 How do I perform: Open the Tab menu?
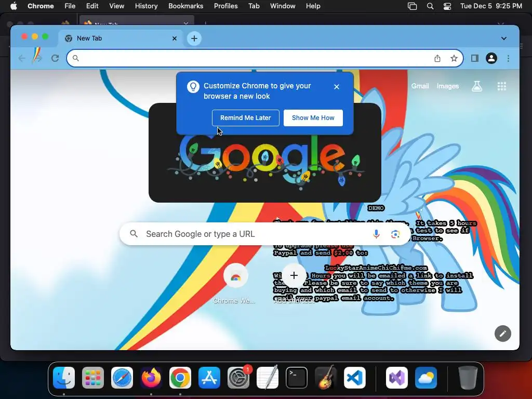(x=254, y=6)
